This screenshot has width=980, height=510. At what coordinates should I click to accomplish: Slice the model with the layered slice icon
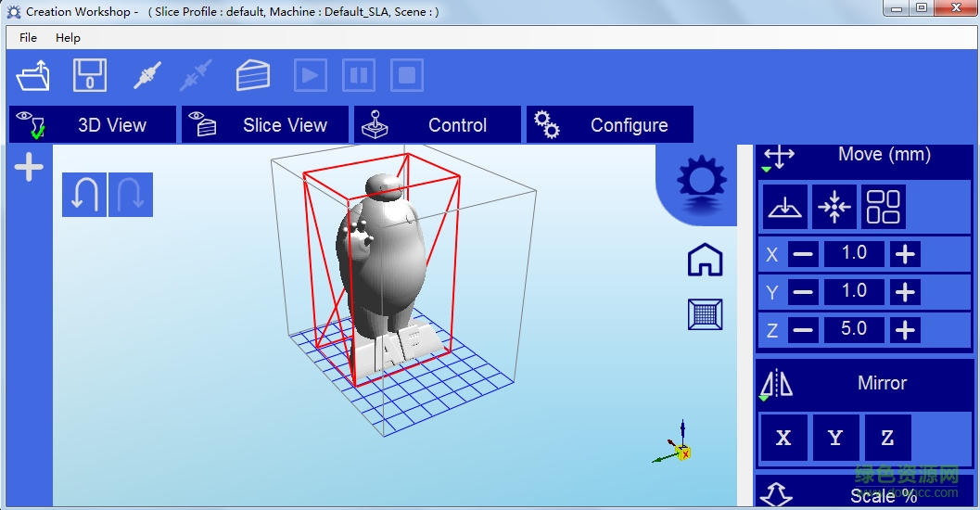[252, 76]
